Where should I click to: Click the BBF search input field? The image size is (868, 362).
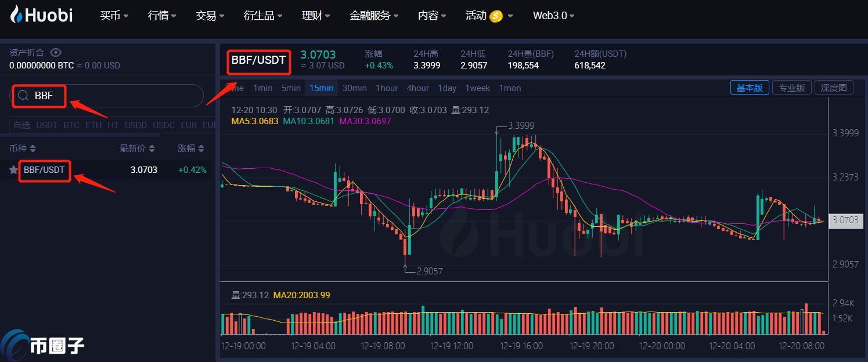pyautogui.click(x=107, y=96)
